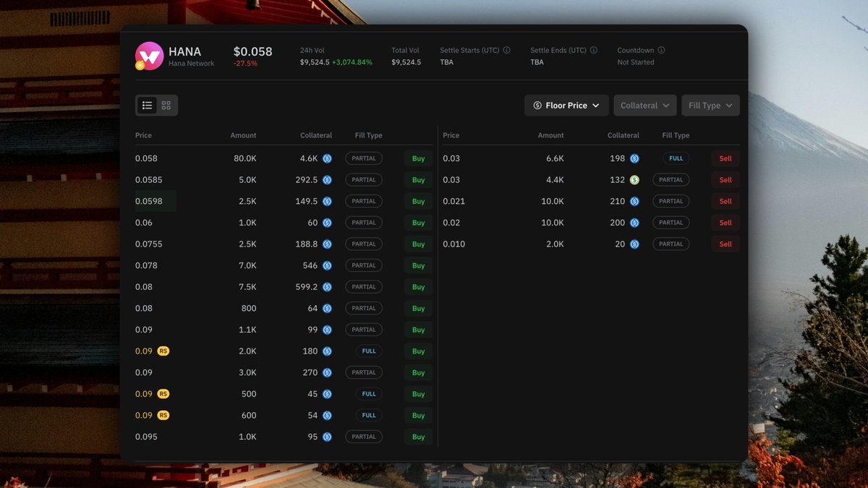This screenshot has width=868, height=488.
Task: Click the HANA token logo
Action: point(149,56)
